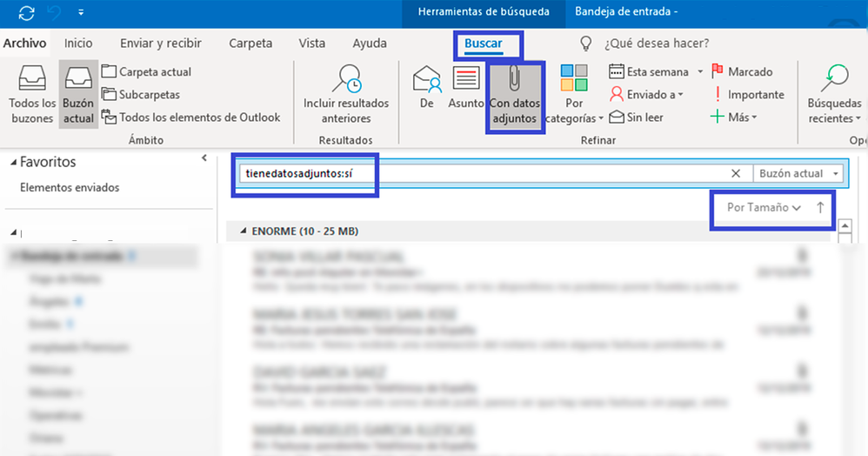Open Elementos enviados in Favoritos
868x456 pixels.
pos(70,187)
